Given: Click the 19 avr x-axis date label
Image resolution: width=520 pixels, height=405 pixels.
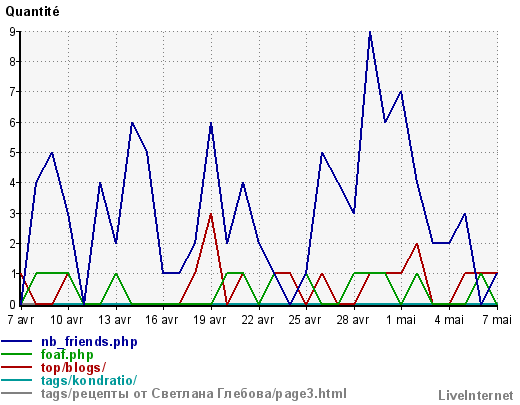Looking at the screenshot, I should point(210,320).
